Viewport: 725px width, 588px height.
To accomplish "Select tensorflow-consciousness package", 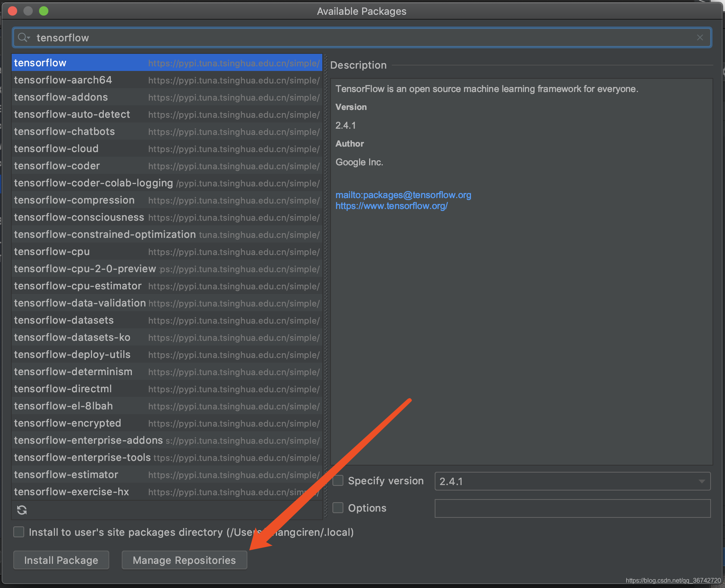I will click(167, 217).
